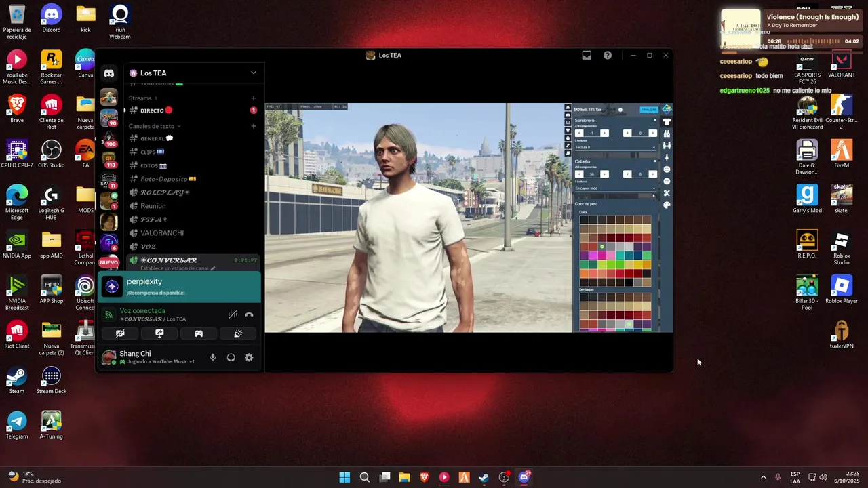Increase Cabello component value 36
This screenshot has width=868, height=488.
click(604, 174)
